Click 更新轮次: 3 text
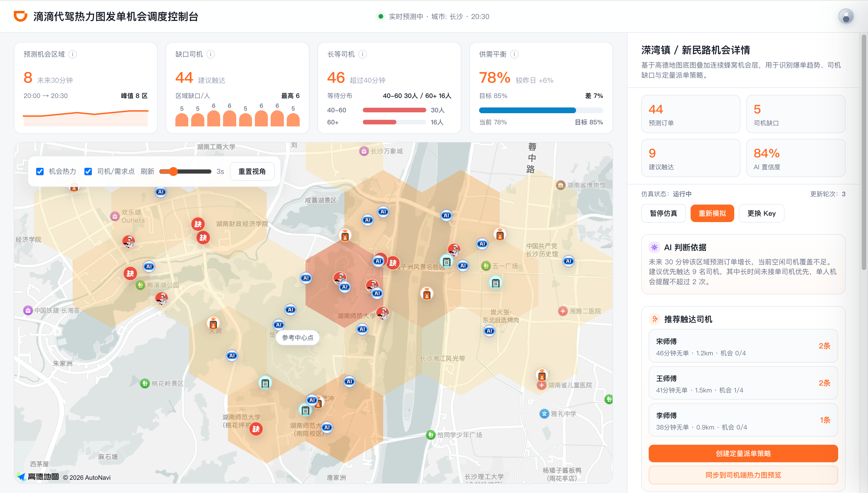 tap(828, 194)
